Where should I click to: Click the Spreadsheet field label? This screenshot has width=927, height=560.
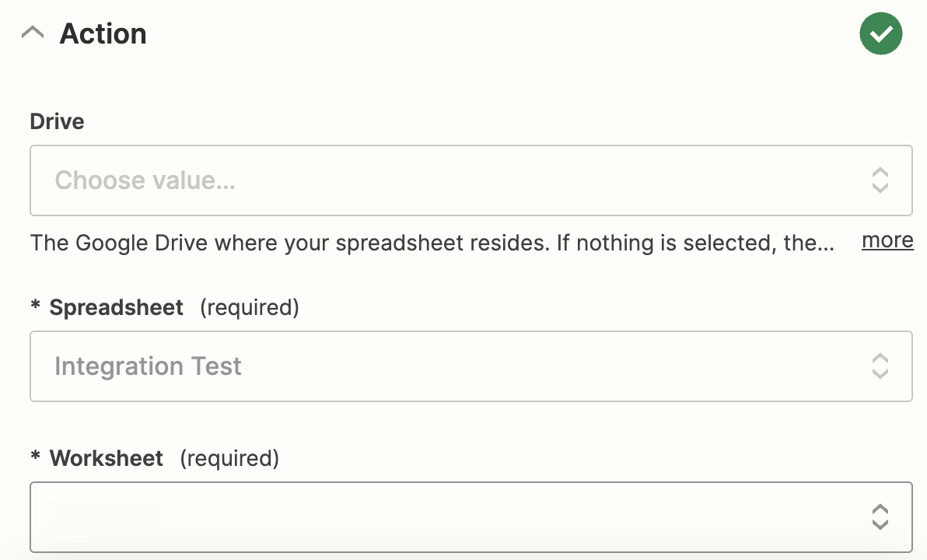[117, 307]
